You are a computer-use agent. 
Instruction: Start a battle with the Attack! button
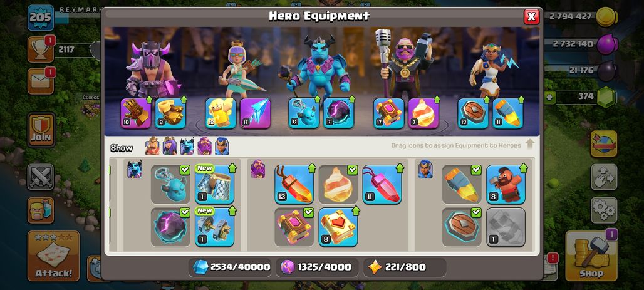point(53,256)
